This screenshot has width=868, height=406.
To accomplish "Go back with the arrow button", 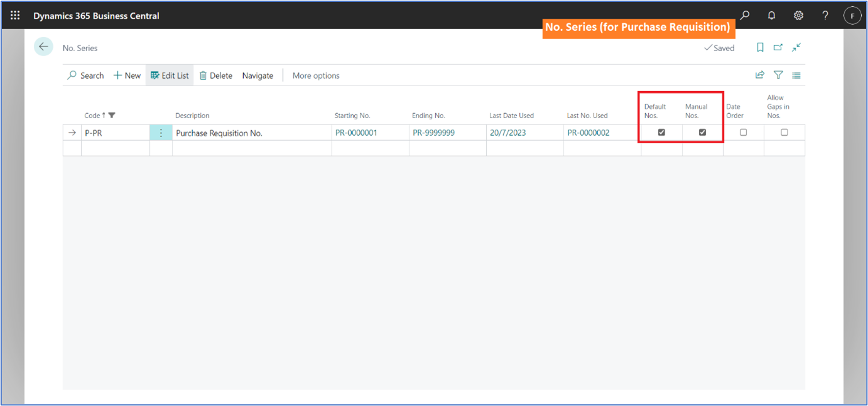I will [43, 47].
